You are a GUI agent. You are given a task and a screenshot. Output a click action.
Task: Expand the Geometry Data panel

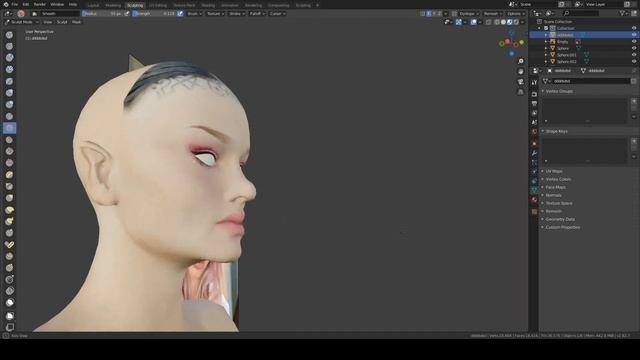[x=560, y=219]
